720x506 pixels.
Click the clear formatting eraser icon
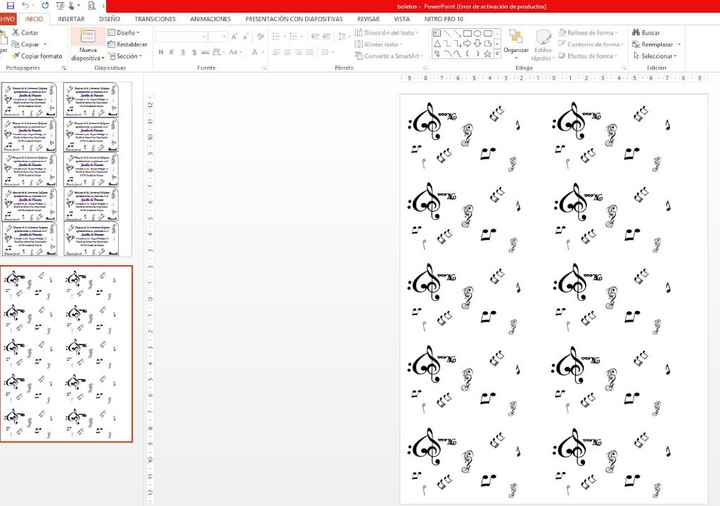[260, 36]
